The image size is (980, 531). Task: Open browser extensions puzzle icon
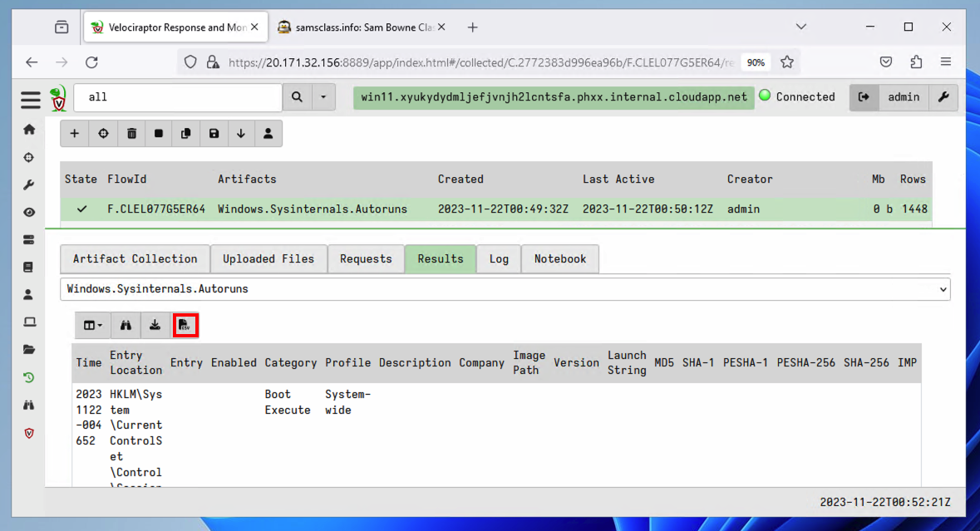click(x=916, y=61)
